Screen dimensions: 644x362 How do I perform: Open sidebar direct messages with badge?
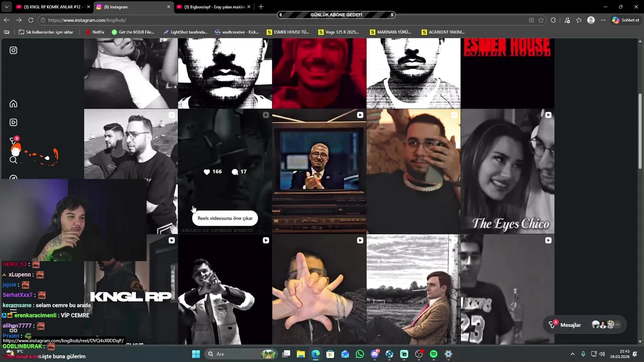[x=14, y=141]
